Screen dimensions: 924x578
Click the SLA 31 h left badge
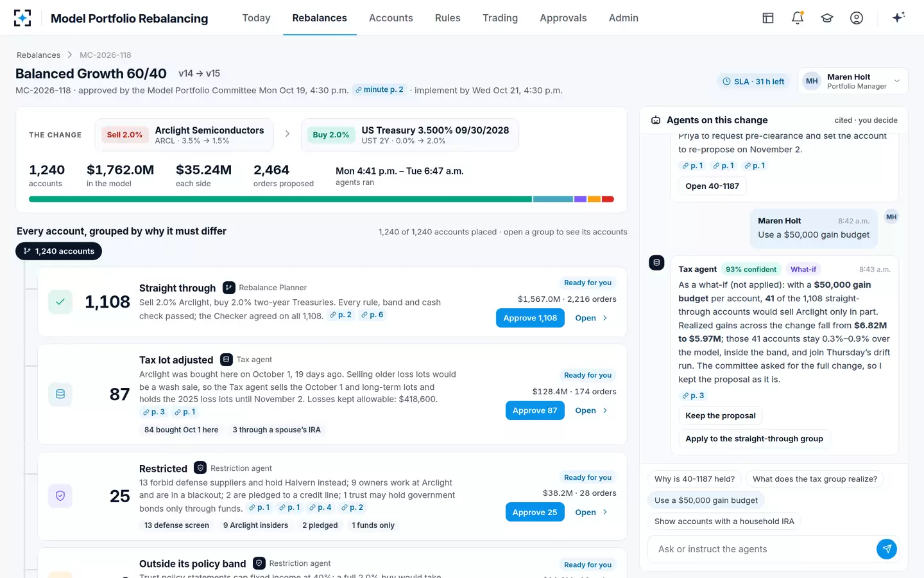click(754, 82)
